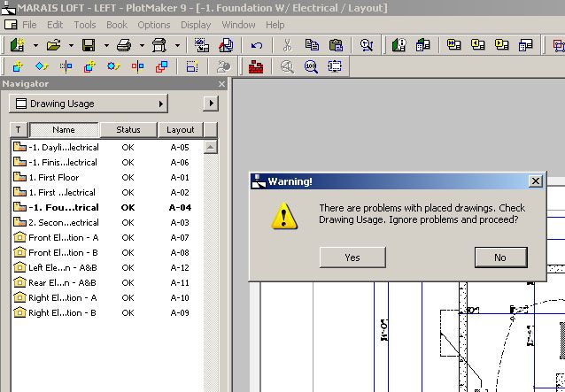Open the dropdown arrow beside Print icon

142,46
